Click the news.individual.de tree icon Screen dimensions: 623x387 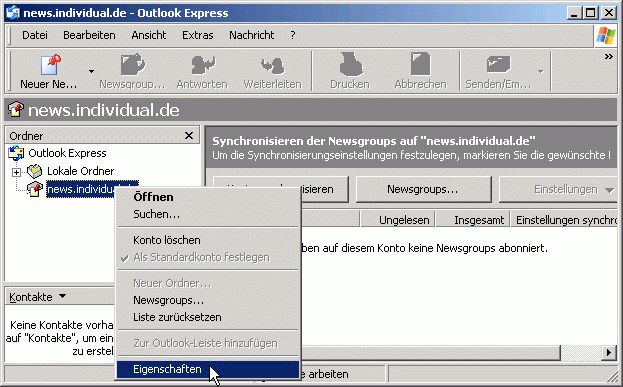[35, 189]
